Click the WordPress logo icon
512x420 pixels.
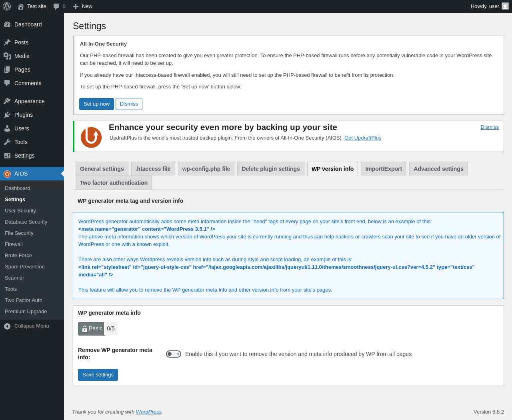pos(7,6)
